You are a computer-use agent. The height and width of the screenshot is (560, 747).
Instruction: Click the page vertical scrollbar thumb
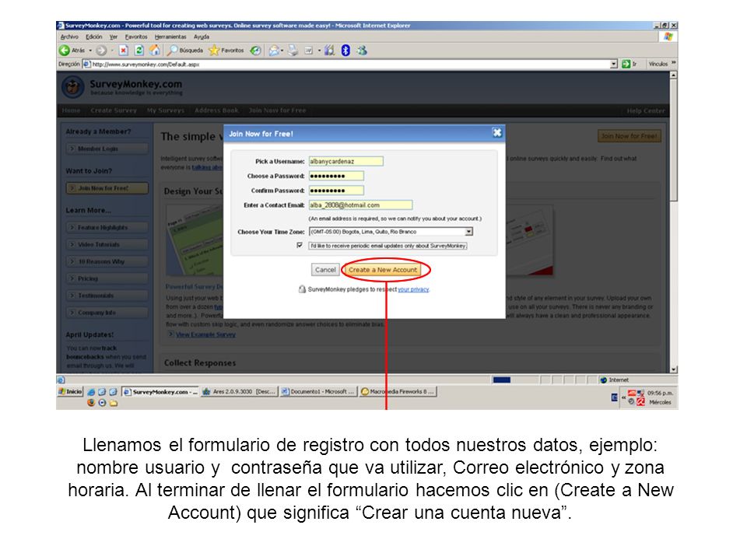[x=674, y=141]
